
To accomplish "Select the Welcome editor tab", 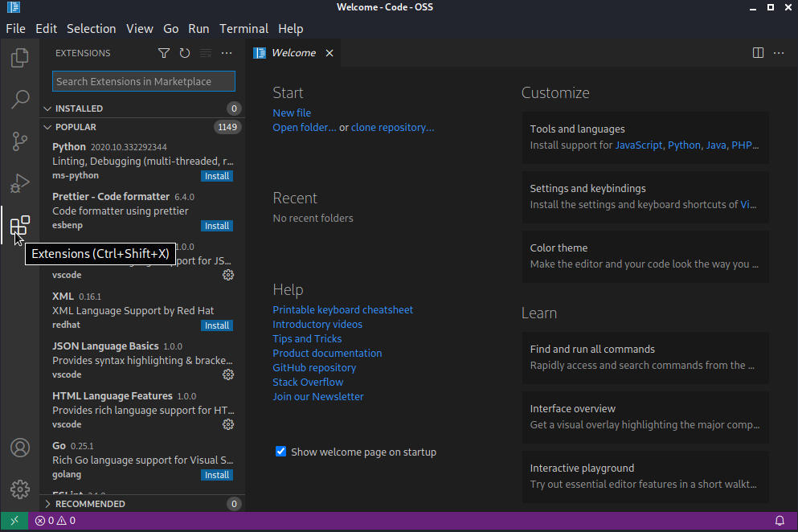I will [293, 53].
